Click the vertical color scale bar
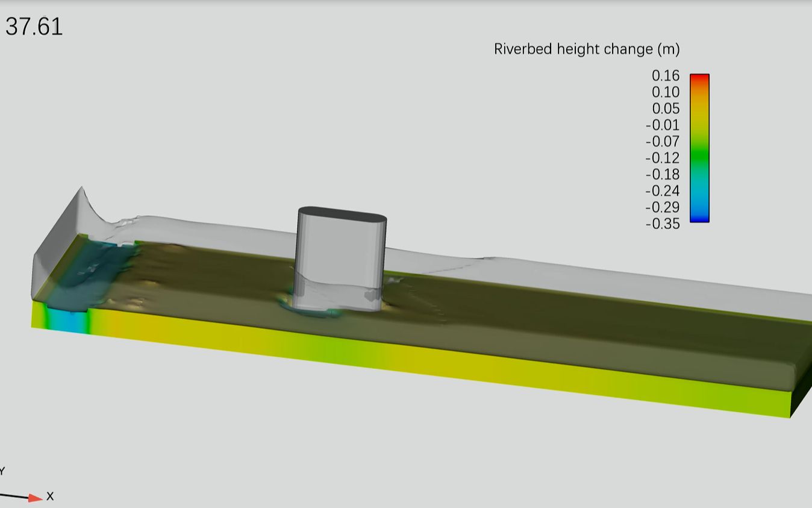Screen dimensions: 812x508 pos(699,148)
